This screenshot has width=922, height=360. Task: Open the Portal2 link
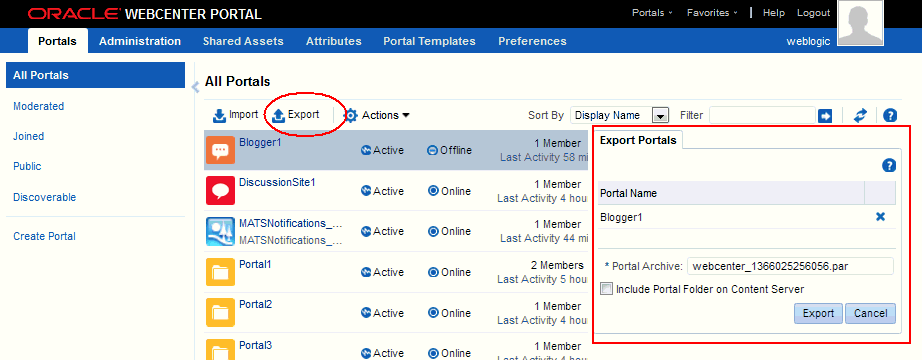pos(255,305)
